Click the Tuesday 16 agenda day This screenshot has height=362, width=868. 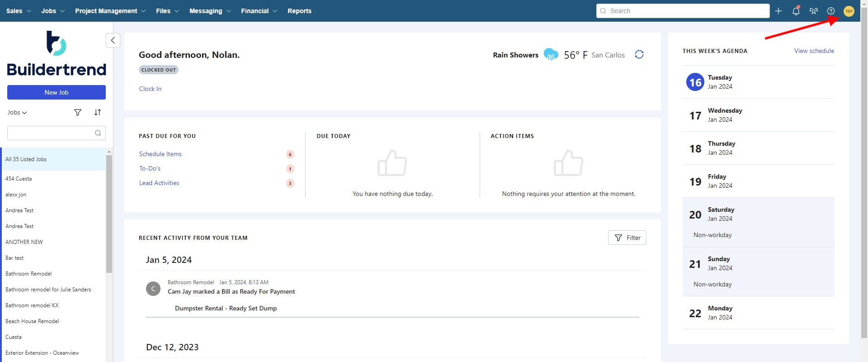click(x=759, y=82)
